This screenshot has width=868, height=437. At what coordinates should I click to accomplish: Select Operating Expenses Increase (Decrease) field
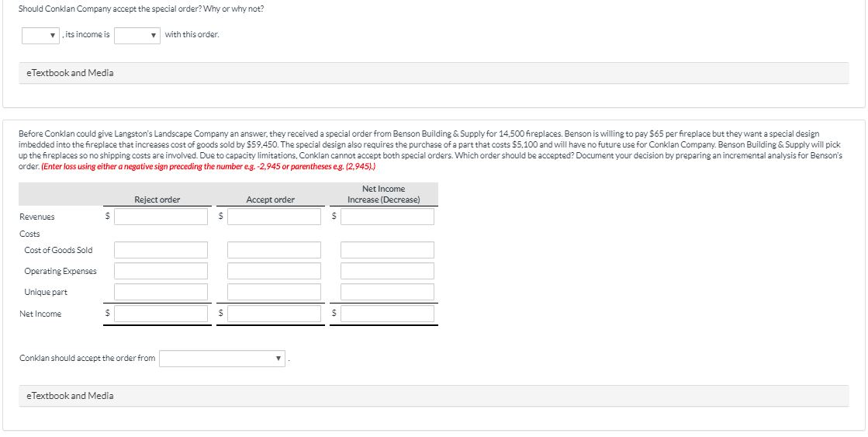pyautogui.click(x=388, y=271)
